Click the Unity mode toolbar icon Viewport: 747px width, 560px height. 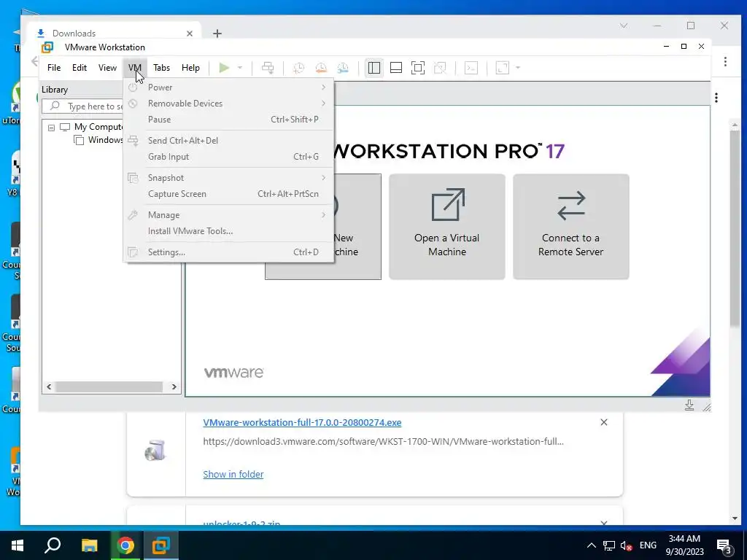click(x=440, y=68)
